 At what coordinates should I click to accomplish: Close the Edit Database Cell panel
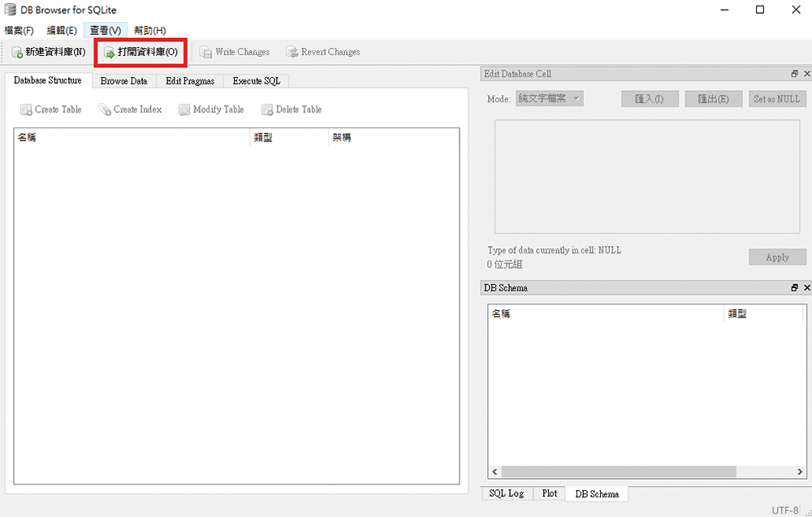pyautogui.click(x=806, y=74)
